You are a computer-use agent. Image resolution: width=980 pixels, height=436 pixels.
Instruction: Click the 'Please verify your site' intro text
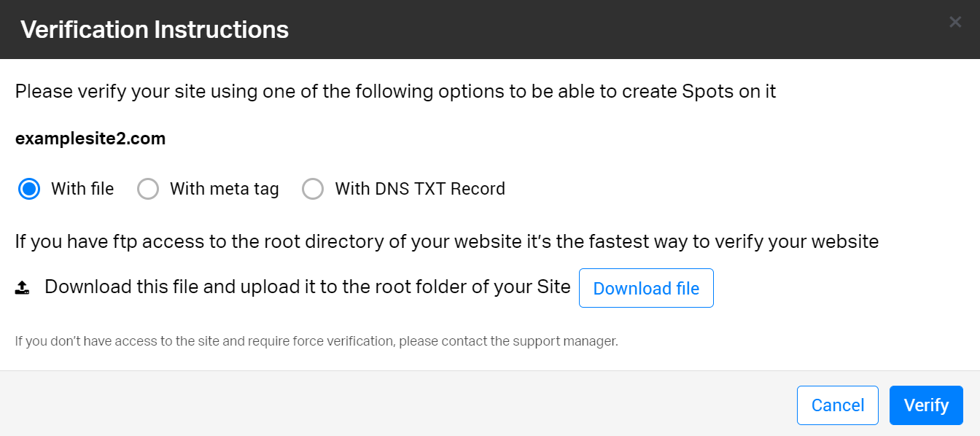tap(395, 92)
